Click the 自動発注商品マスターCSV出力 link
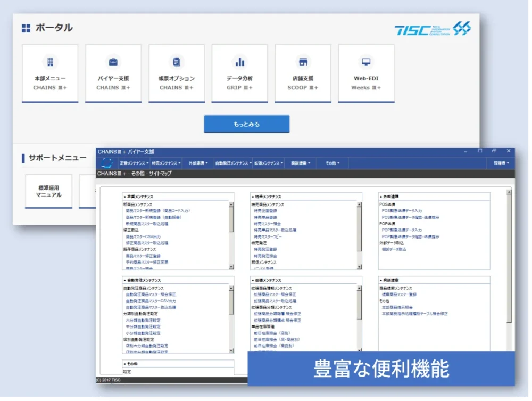532x401 pixels. [x=151, y=301]
